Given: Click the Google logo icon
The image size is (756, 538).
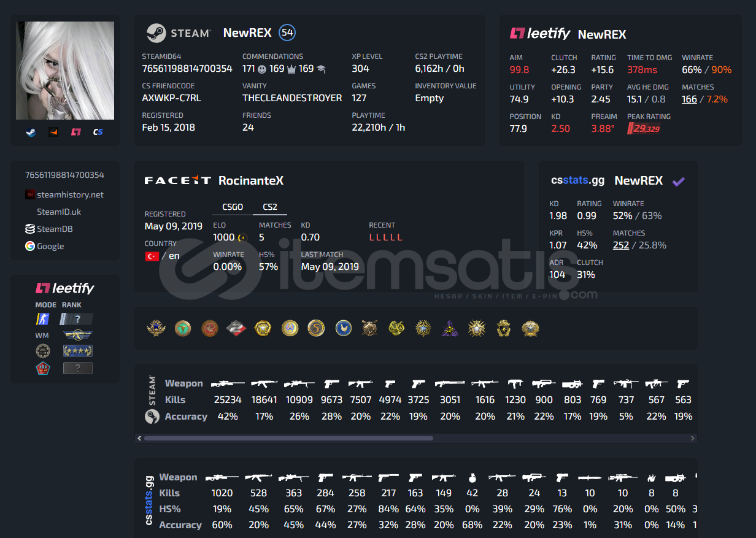Looking at the screenshot, I should coord(29,246).
